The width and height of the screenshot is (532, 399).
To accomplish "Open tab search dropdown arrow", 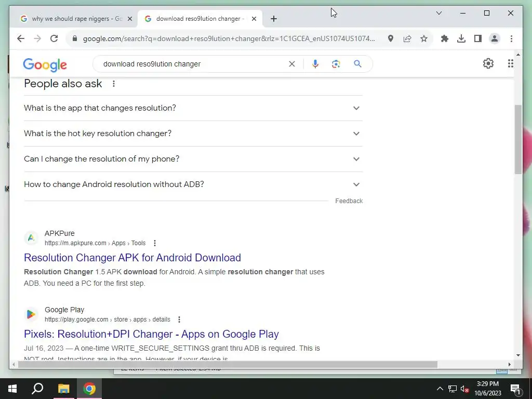I will [x=438, y=13].
